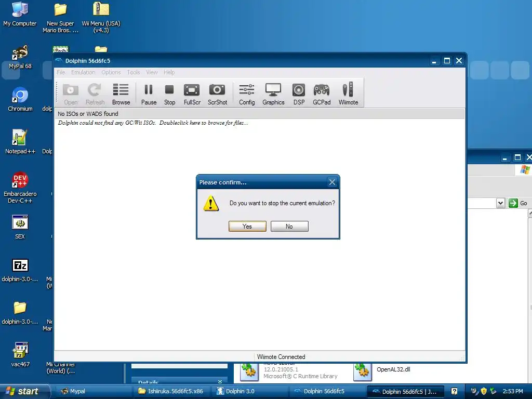Open the Wii Menu (USA) archive icon
Viewport: 532px width, 399px height.
101,17
